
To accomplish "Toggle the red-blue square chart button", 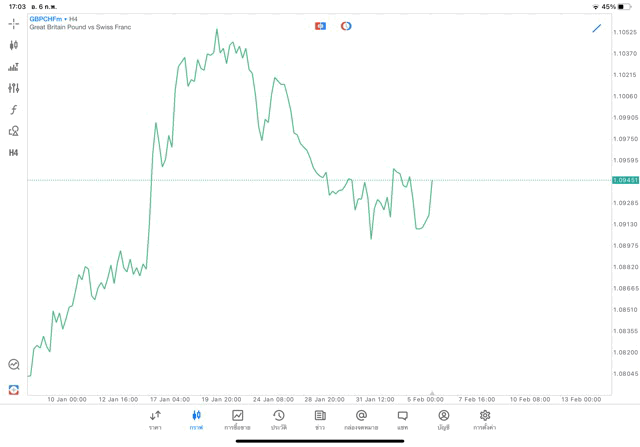I will click(320, 26).
